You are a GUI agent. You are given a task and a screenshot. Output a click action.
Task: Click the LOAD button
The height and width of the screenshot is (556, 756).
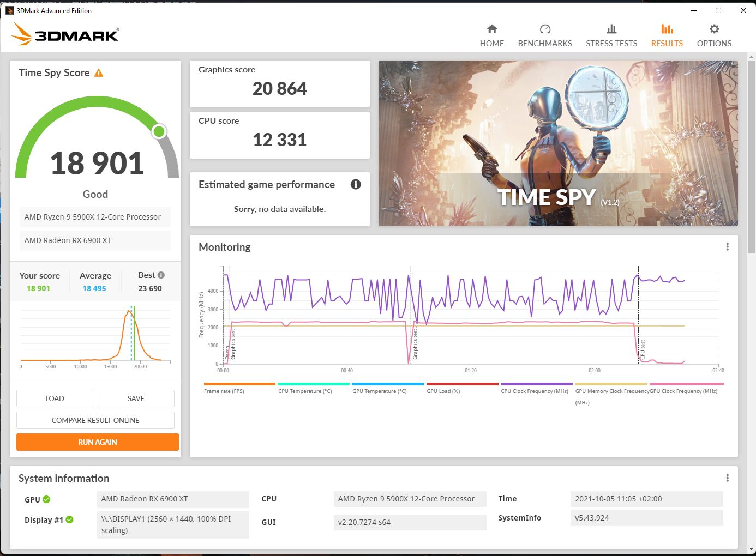coord(55,398)
